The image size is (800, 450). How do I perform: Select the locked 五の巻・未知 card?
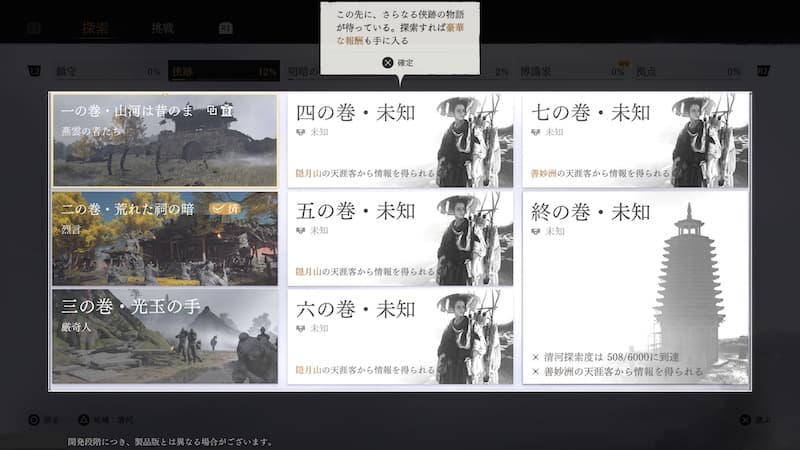(400, 238)
